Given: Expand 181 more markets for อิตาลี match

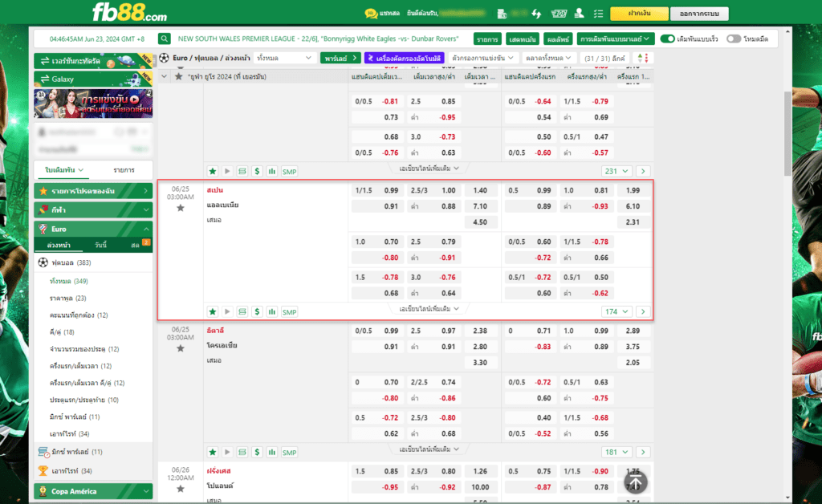Looking at the screenshot, I should pos(616,452).
